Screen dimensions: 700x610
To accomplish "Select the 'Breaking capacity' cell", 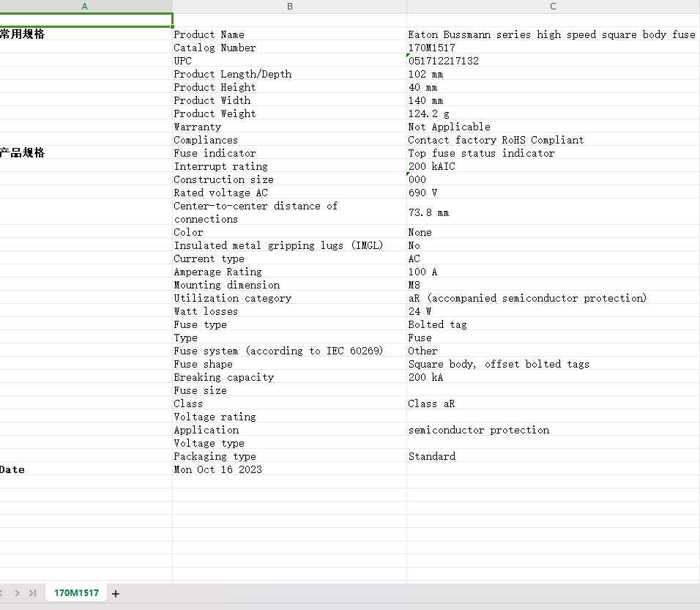I will pyautogui.click(x=290, y=377).
